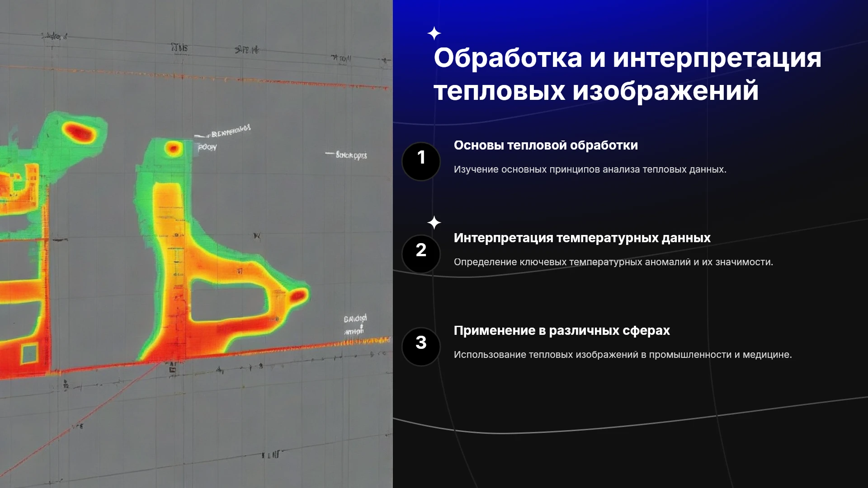This screenshot has height=488, width=868.
Task: Click text 'Изучение основных принципов анализа тепловых данных.'
Action: [x=590, y=169]
